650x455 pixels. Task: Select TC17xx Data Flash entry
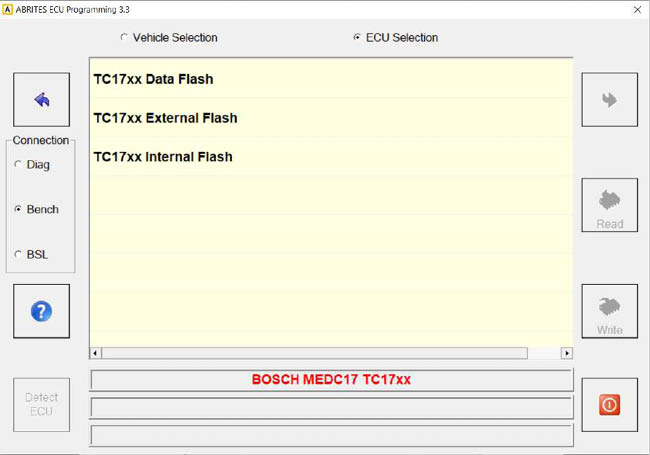153,79
